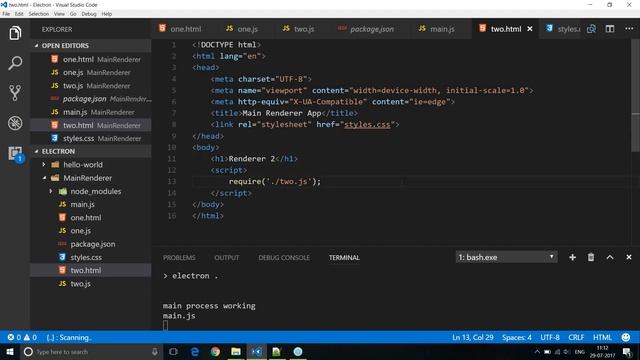Select package.json in Open Editors list

click(x=91, y=99)
